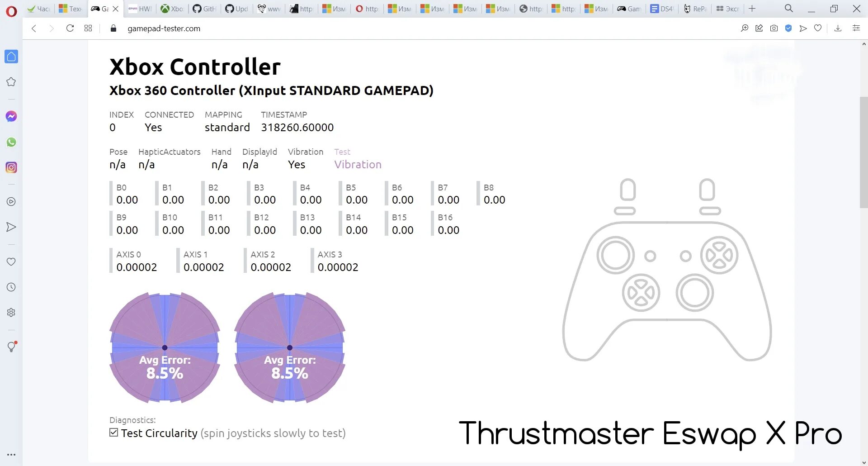Click the AXIS 2 value
The width and height of the screenshot is (868, 466).
coord(271,267)
